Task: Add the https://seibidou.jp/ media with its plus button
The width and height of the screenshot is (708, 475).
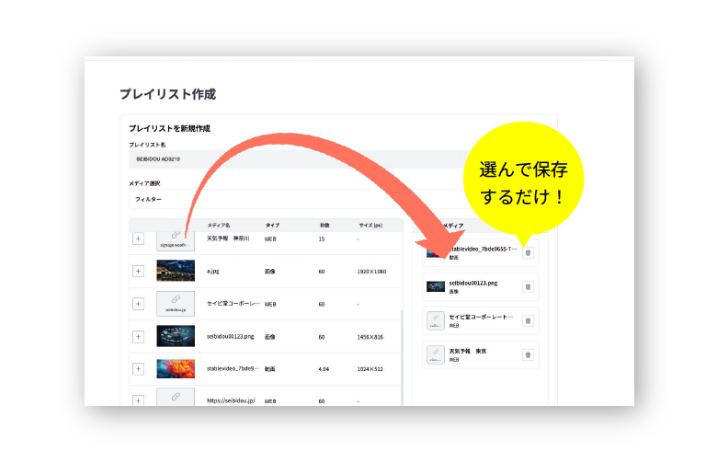Action: pos(138,400)
